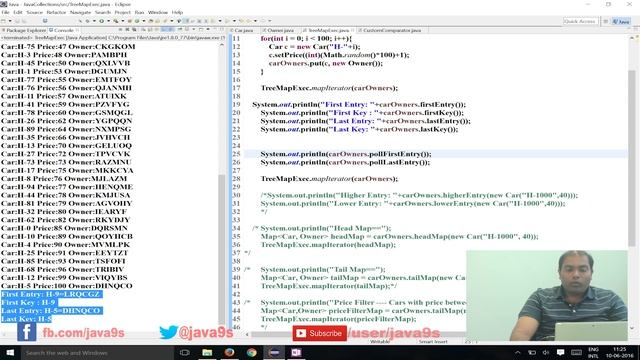640x360 pixels.
Task: Open the Eclipse taskbar icon
Action: [x=274, y=353]
